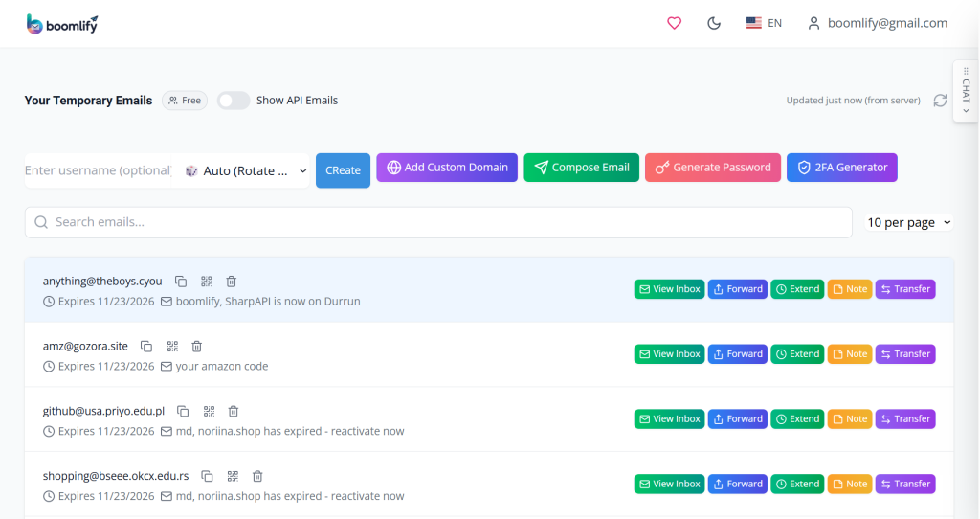Viewport: 980px width, 519px height.
Task: Show QR code for amz@gozora.site
Action: (172, 347)
